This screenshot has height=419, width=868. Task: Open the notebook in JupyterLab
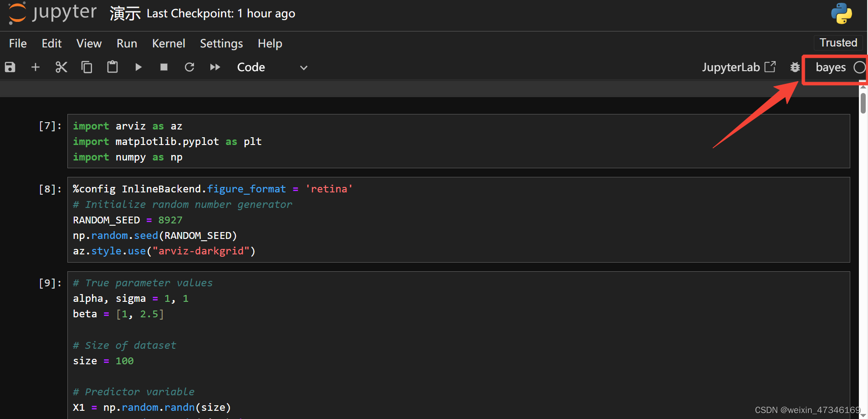(x=739, y=67)
